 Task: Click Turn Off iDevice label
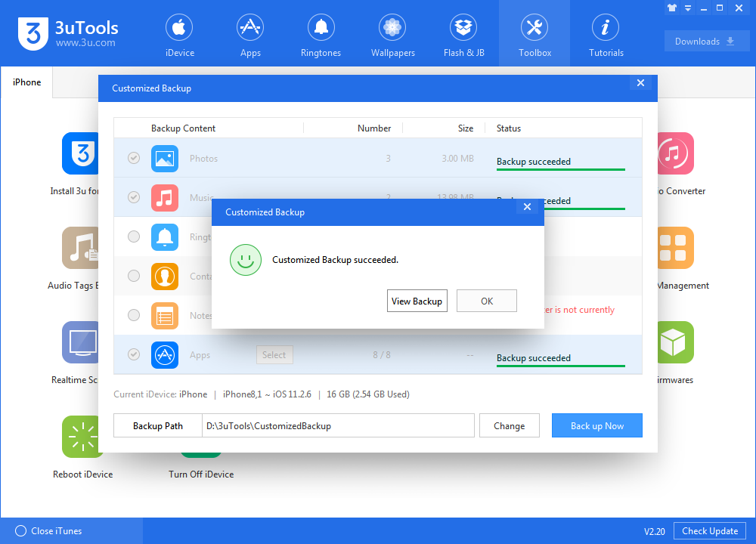[x=201, y=474]
